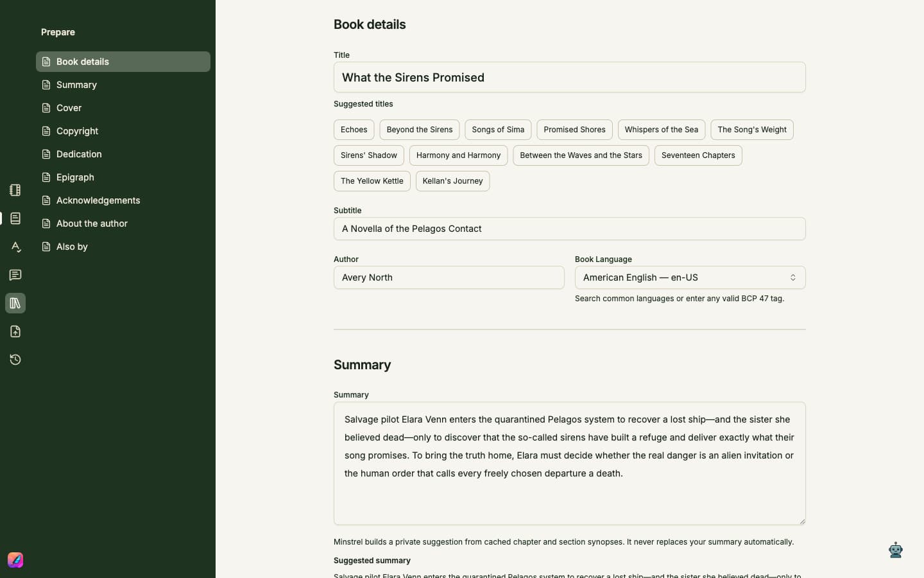Pick the "Seventeen Chapters" suggested title

698,155
